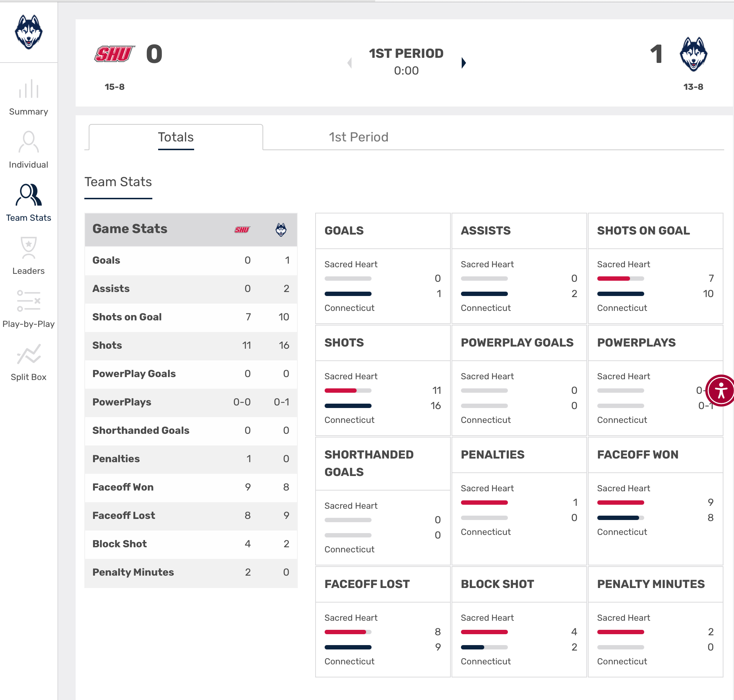The height and width of the screenshot is (700, 734).
Task: Click the PowerPlay Goals row label
Action: (x=134, y=373)
